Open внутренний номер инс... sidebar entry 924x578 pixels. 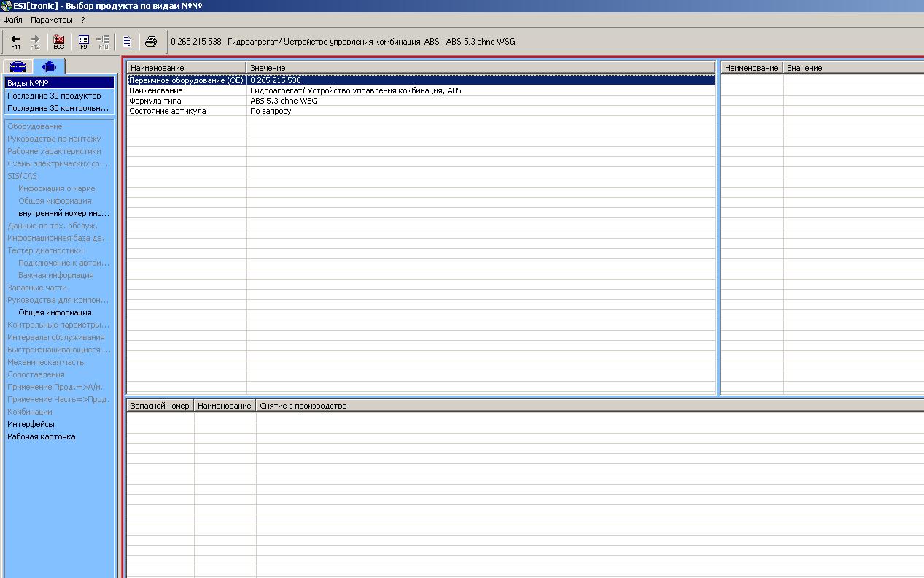click(x=63, y=213)
